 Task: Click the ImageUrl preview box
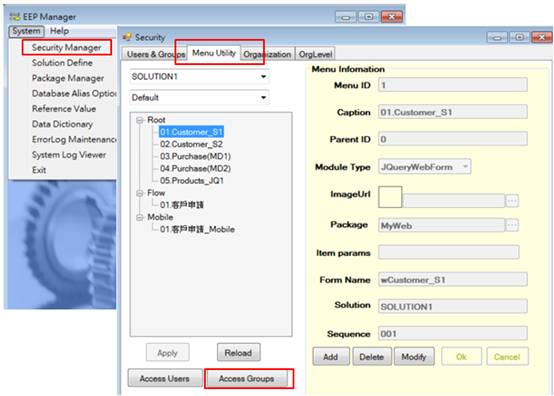(x=390, y=197)
